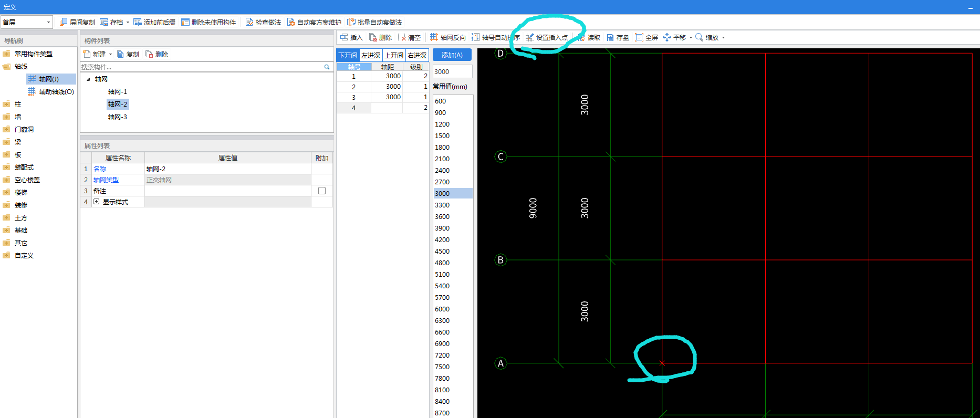Select the 缩放 zoom tool
Viewport: 980px width, 418px height.
[x=707, y=37]
